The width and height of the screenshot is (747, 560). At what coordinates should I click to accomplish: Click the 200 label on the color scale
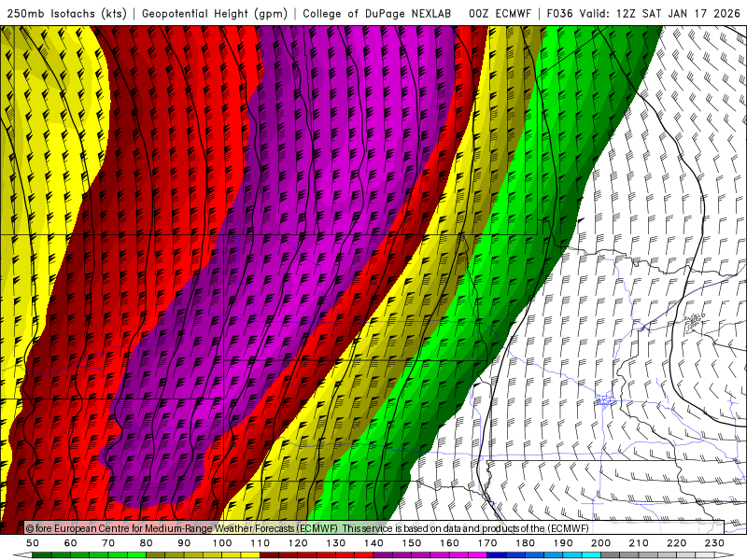pos(600,543)
